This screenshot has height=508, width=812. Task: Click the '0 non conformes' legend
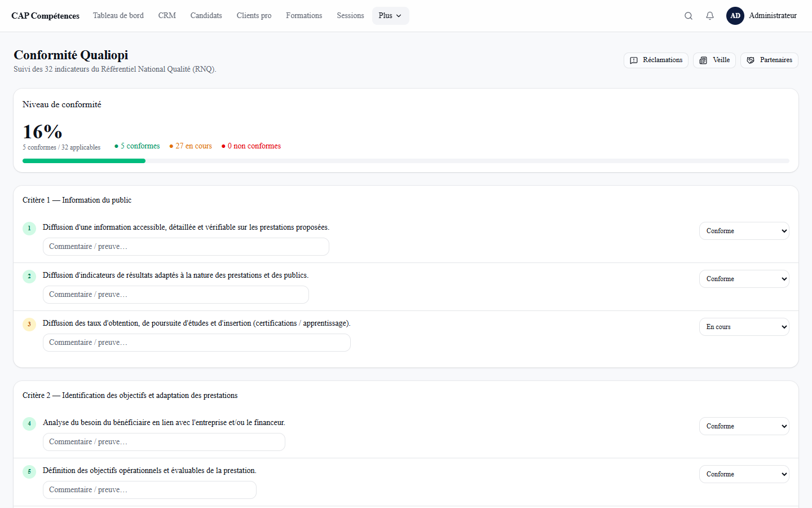coord(251,146)
